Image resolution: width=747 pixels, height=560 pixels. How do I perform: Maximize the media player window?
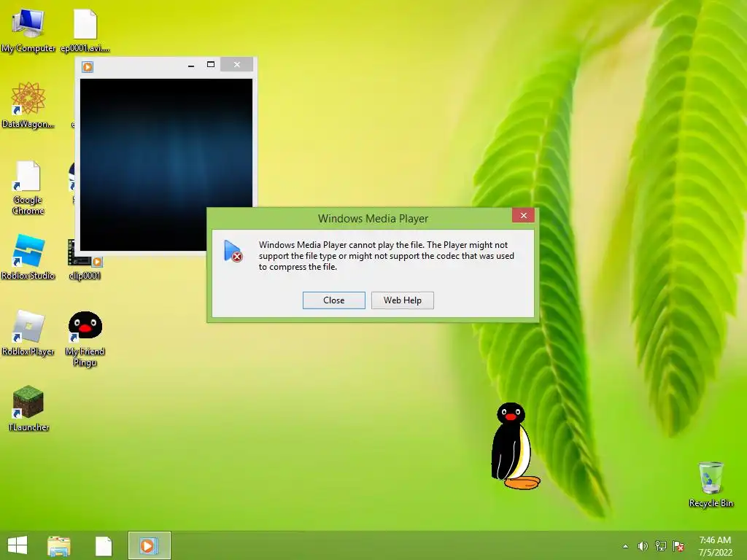(x=211, y=65)
